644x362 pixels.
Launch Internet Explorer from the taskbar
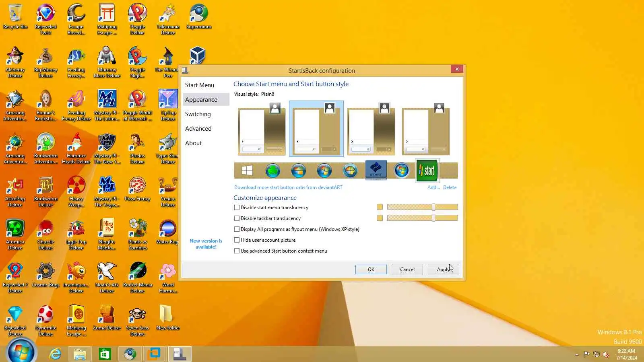coord(55,354)
